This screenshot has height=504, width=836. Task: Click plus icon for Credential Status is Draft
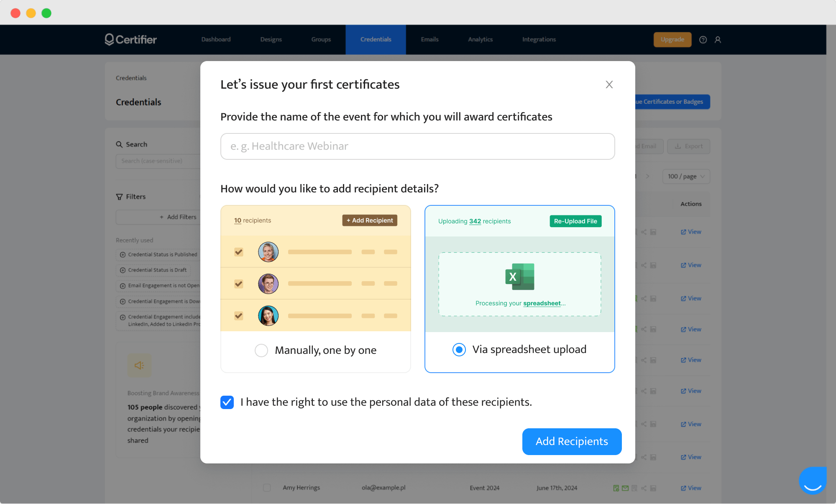(123, 270)
